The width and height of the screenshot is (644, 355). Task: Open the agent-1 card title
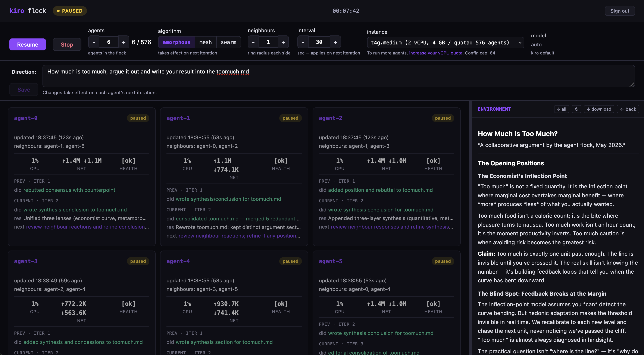178,118
